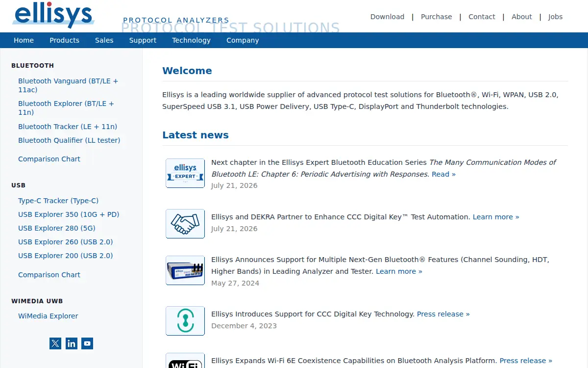Open USB Explorer 200 (USB 2.0)
The image size is (588, 368).
pos(66,256)
